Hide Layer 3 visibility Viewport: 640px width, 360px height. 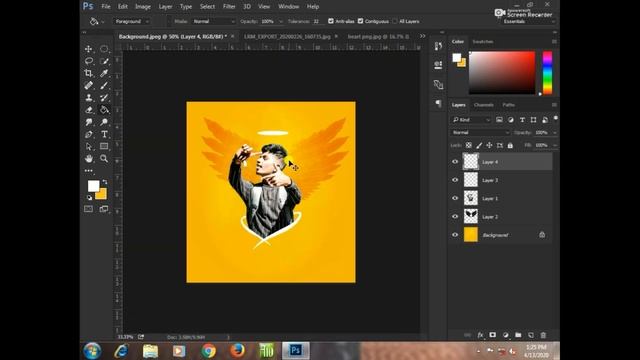pos(455,180)
